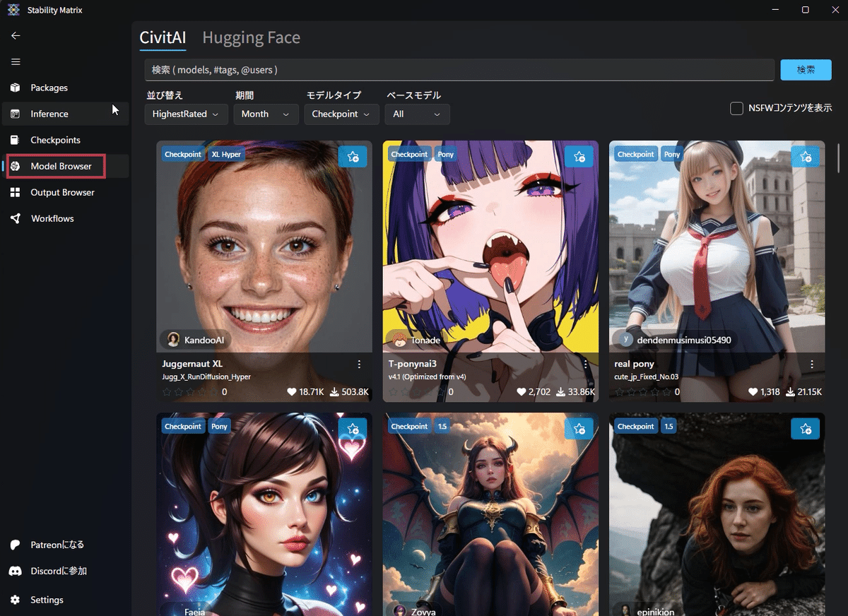
Task: Click the Patreonになる link
Action: point(57,545)
